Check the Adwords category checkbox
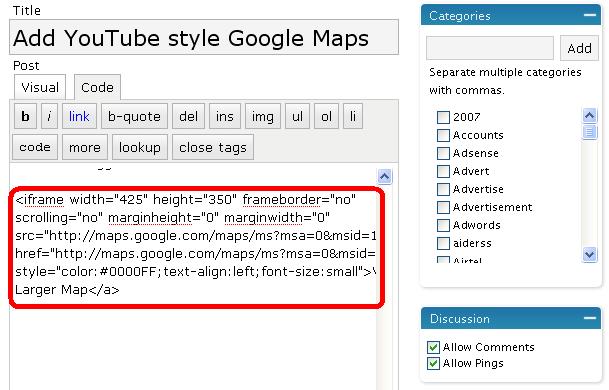 click(443, 225)
